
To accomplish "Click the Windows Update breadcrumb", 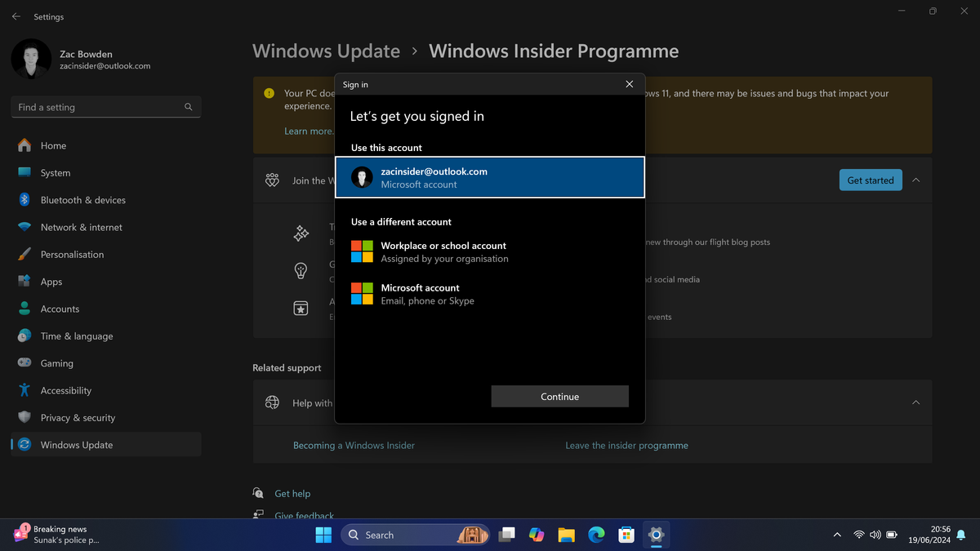I will [x=326, y=51].
